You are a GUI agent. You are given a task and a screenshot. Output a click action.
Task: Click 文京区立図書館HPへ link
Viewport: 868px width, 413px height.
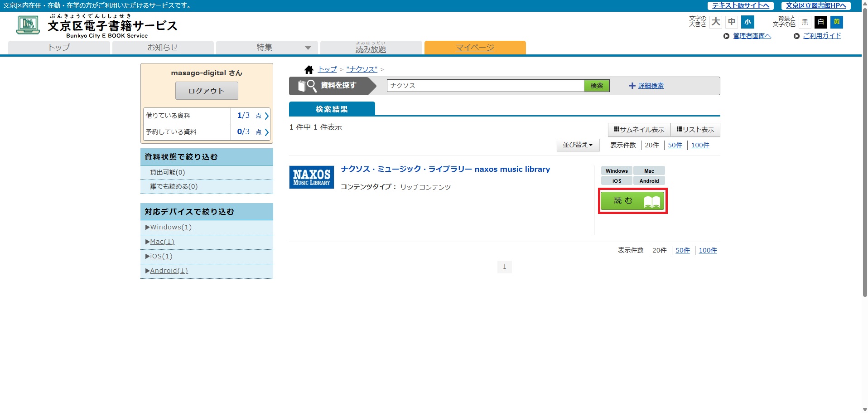click(816, 5)
